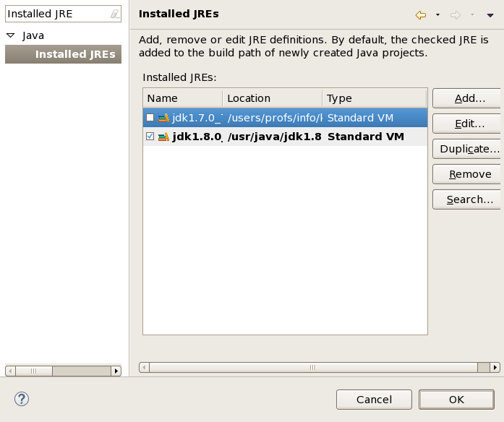504x422 pixels.
Task: Click the jdk1.7.0_ name text
Action: (197, 118)
